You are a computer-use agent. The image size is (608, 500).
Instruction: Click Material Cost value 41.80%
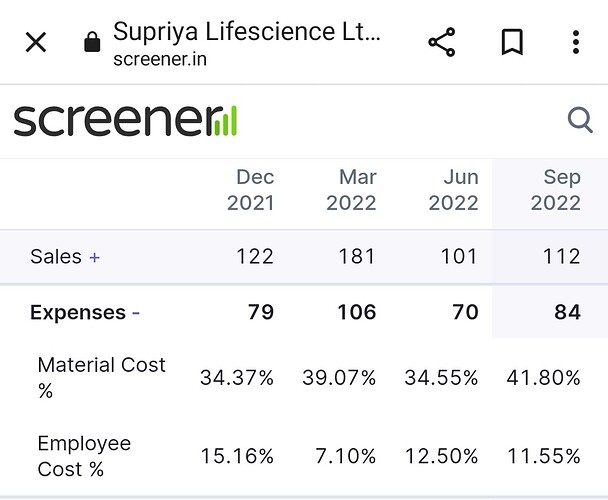pyautogui.click(x=543, y=378)
